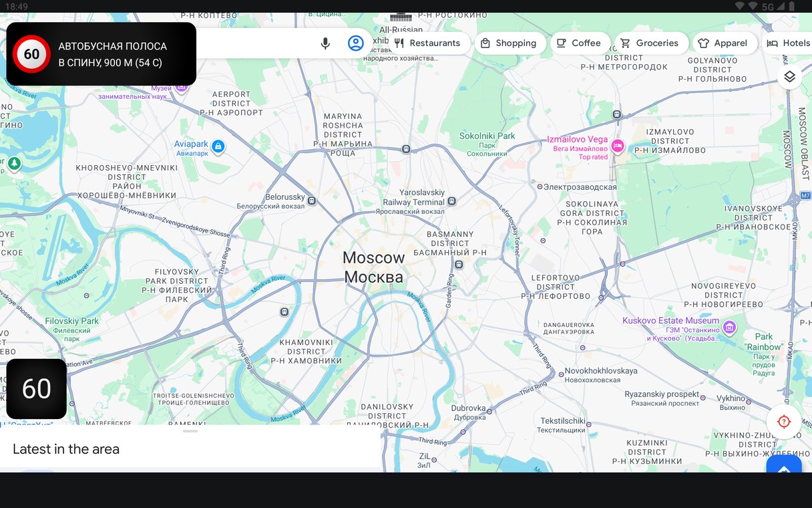Select the Airport District label
The width and height of the screenshot is (812, 508).
tap(231, 104)
